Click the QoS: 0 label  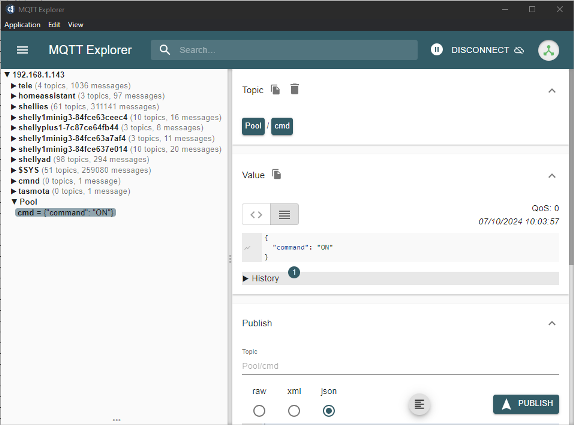[x=545, y=208]
